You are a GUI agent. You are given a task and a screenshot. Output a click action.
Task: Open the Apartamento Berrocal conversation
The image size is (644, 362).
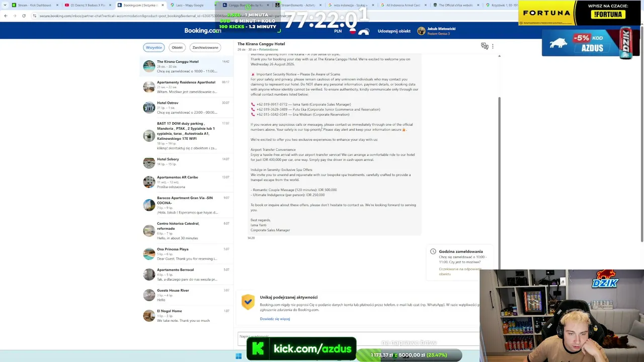[x=186, y=275]
